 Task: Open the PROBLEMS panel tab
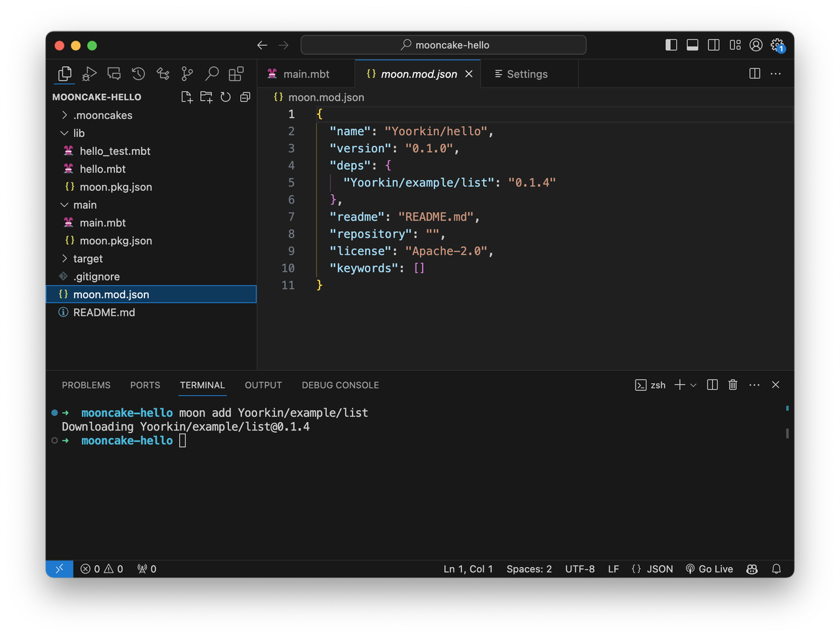(x=86, y=385)
